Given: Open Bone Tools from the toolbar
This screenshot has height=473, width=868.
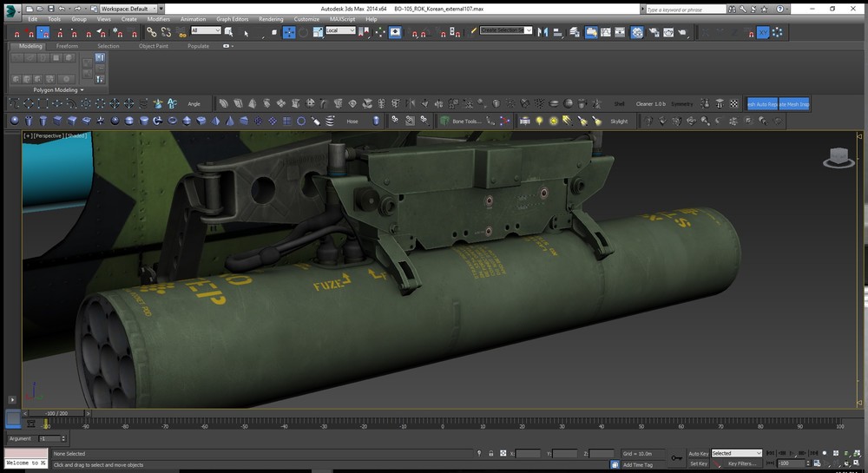Looking at the screenshot, I should point(465,122).
